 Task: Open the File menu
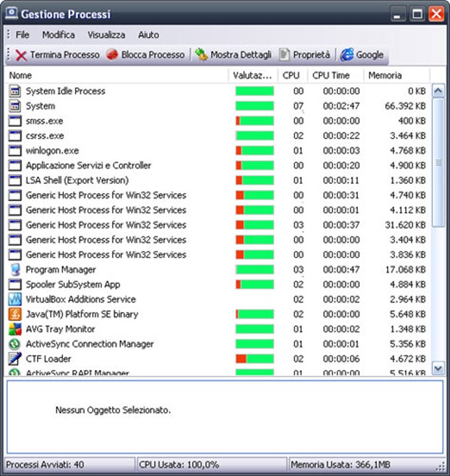(22, 35)
